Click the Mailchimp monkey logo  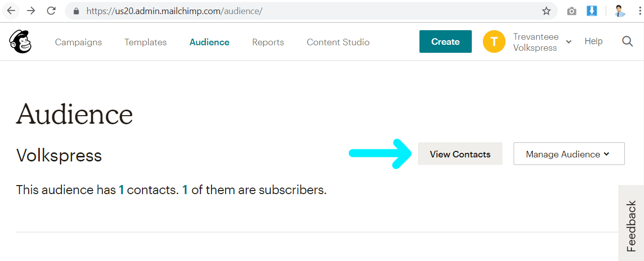[20, 41]
